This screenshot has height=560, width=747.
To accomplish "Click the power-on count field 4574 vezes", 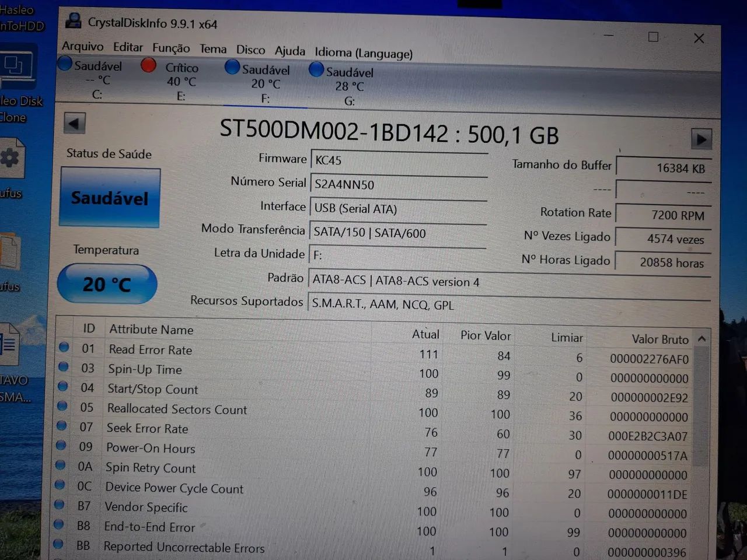I will 664,239.
